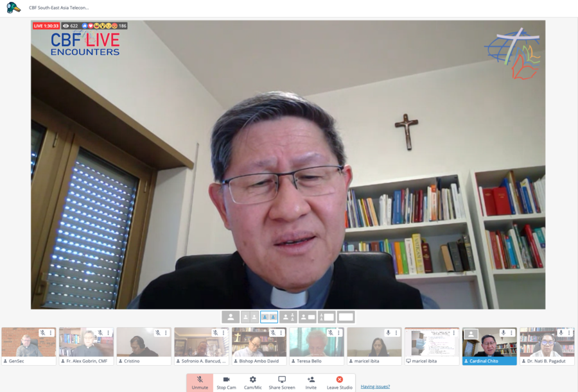Expand options menu for Dr. Nati B. Pagadut
The height and width of the screenshot is (392, 578).
click(569, 333)
